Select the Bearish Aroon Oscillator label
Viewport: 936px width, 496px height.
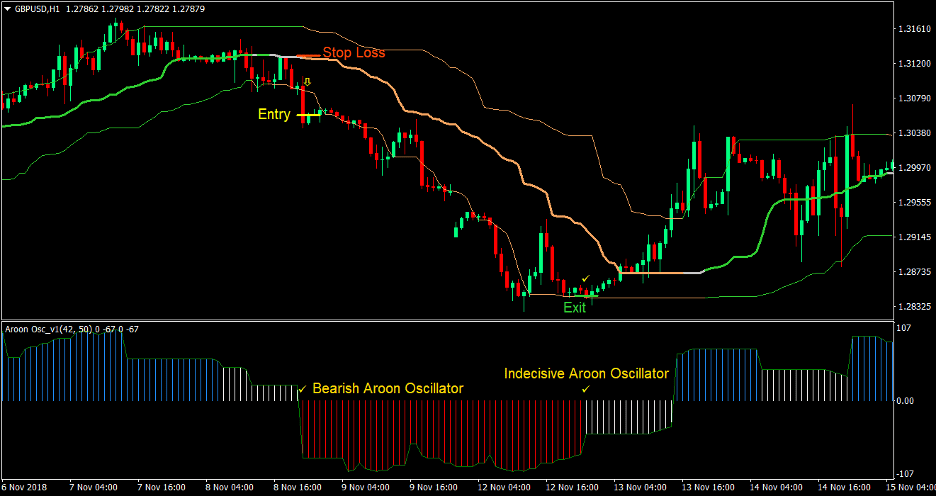pos(388,388)
